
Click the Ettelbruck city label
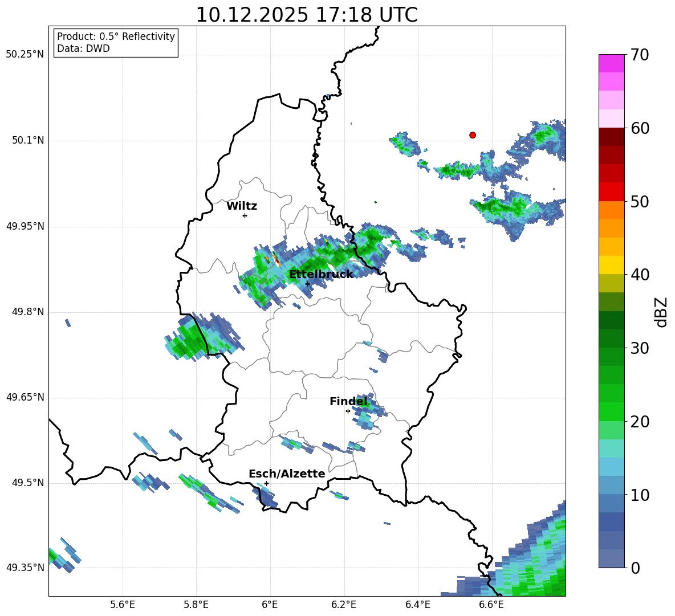tap(321, 275)
